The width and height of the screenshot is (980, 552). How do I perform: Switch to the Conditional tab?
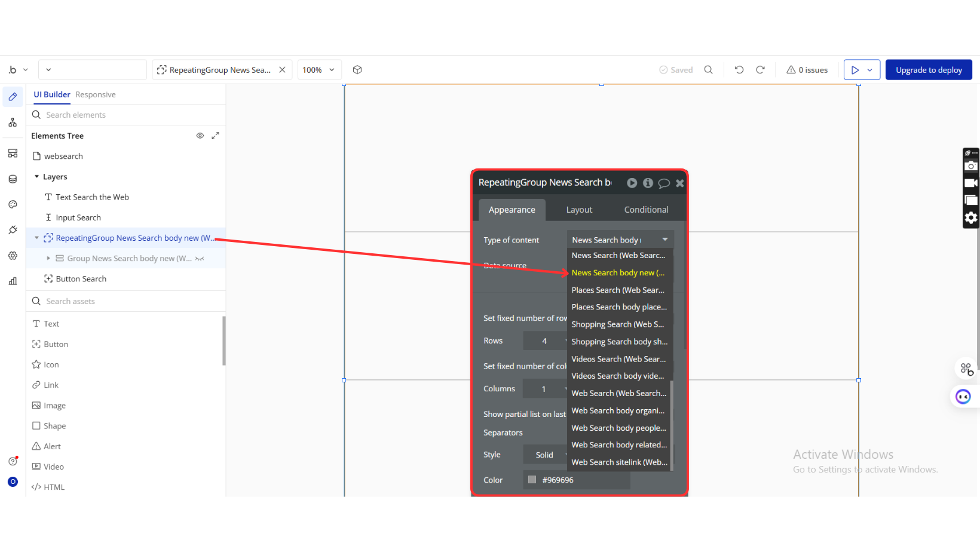pyautogui.click(x=646, y=210)
